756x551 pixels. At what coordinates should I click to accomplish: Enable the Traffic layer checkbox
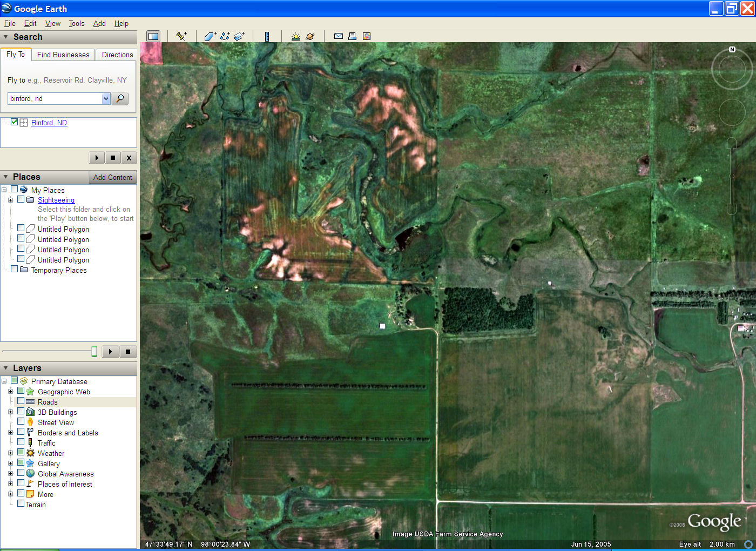coord(21,442)
